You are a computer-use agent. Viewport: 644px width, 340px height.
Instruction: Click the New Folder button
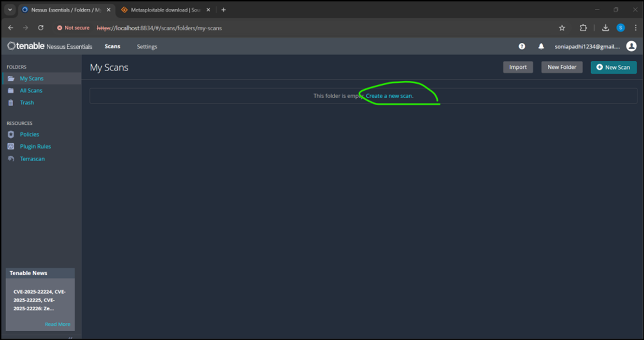(562, 67)
